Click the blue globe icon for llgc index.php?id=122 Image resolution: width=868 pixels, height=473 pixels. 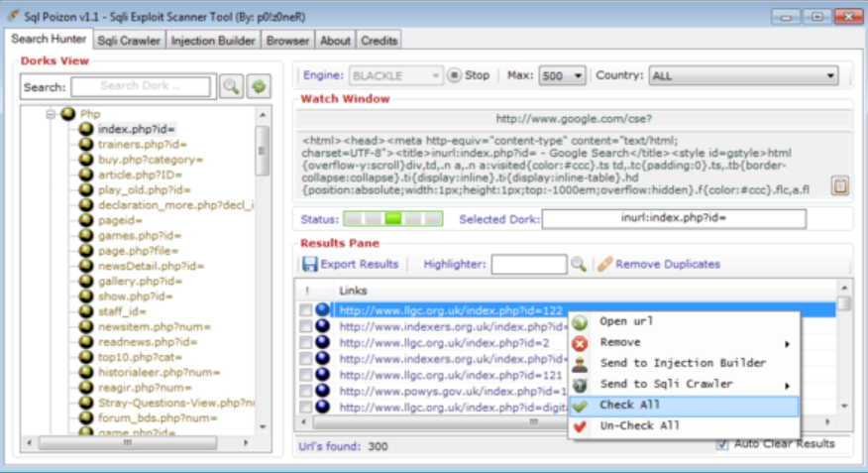(322, 309)
